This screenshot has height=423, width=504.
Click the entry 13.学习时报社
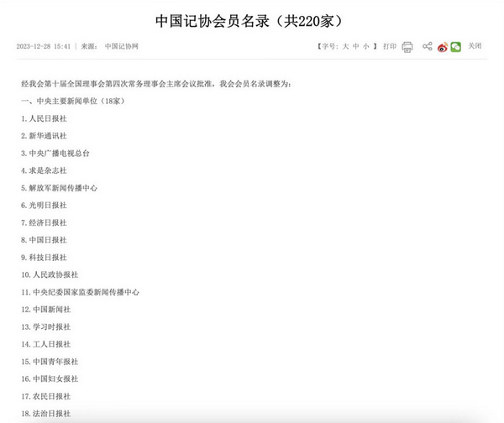point(46,326)
